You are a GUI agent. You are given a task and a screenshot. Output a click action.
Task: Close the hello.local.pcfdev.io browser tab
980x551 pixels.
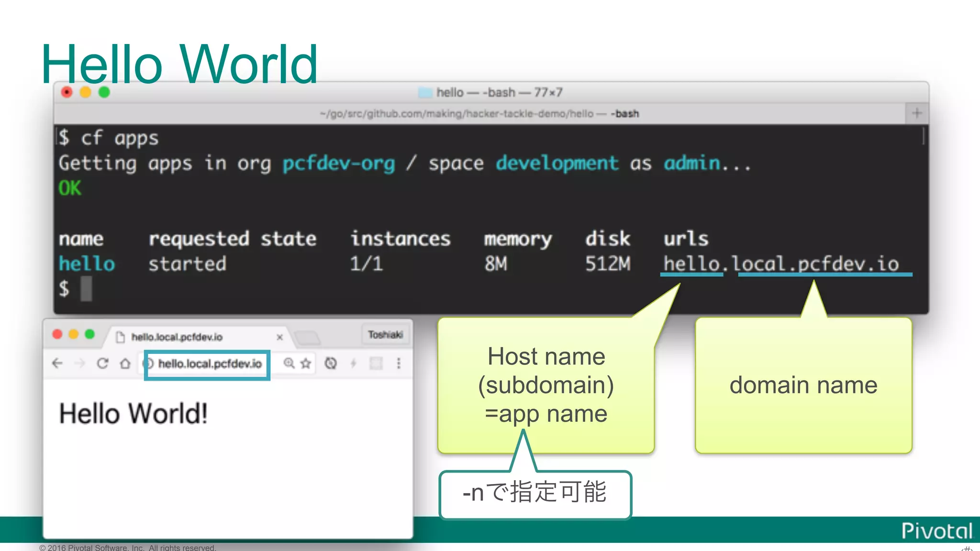coord(280,337)
